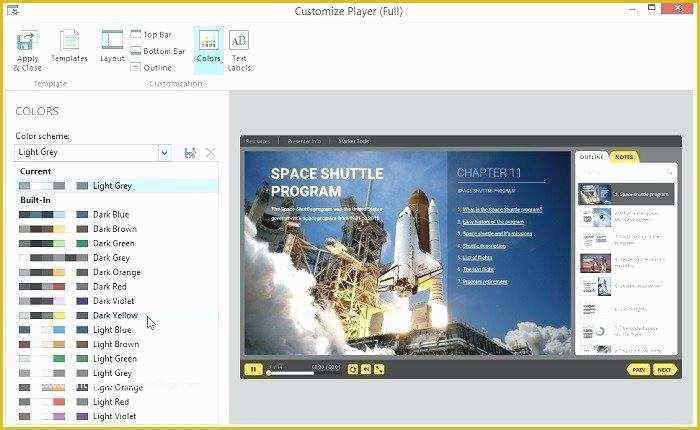Click the volume icon in player bar
Screen dimensions: 700x430
point(366,369)
